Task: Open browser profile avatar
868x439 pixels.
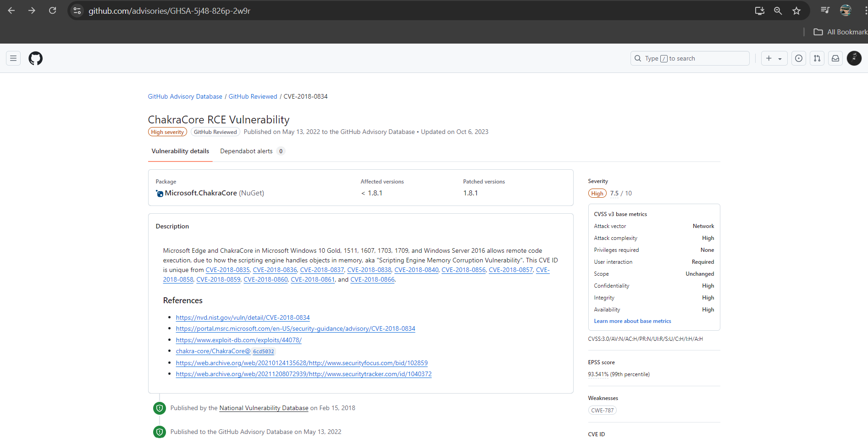Action: coord(846,10)
